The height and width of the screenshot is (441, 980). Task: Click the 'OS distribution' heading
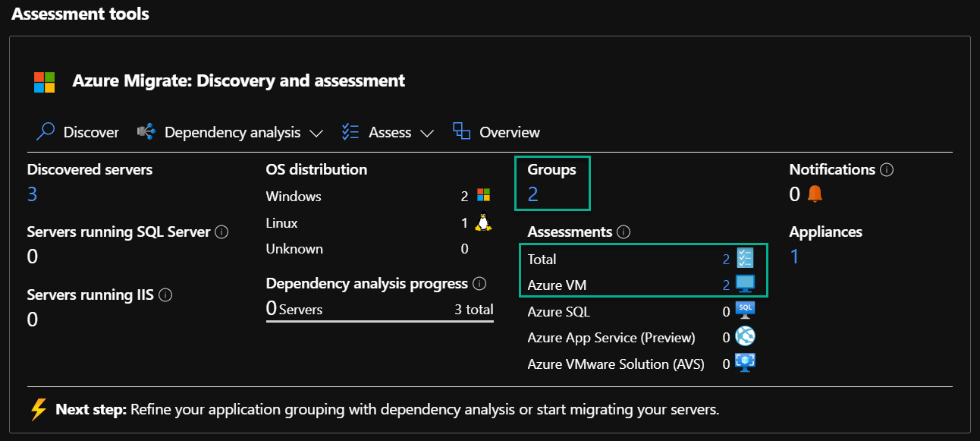pyautogui.click(x=316, y=169)
